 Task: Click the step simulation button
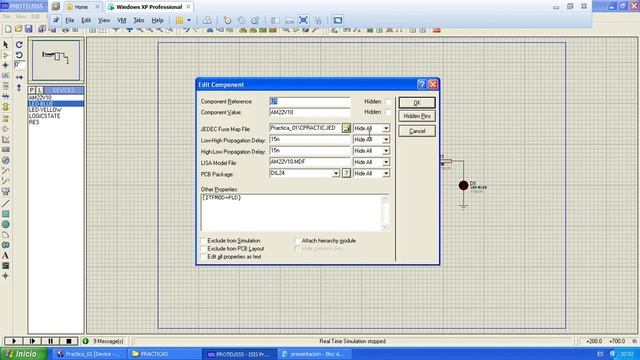click(x=32, y=341)
